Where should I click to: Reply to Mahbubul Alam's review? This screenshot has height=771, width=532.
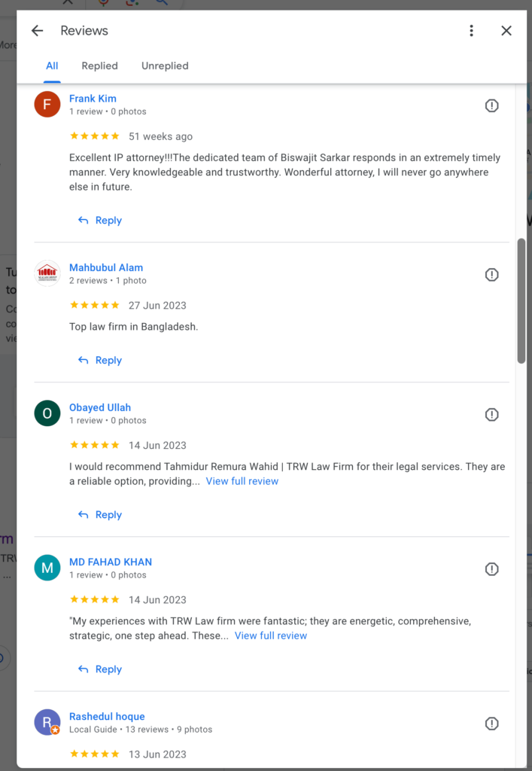tap(100, 361)
